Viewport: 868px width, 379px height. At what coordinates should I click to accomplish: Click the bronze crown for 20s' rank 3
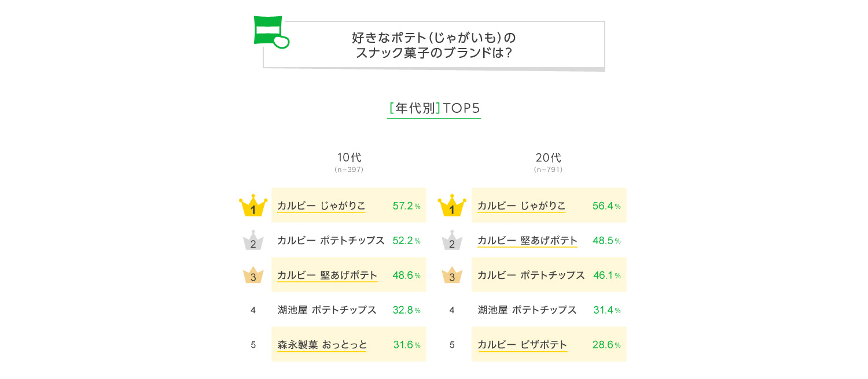452,275
